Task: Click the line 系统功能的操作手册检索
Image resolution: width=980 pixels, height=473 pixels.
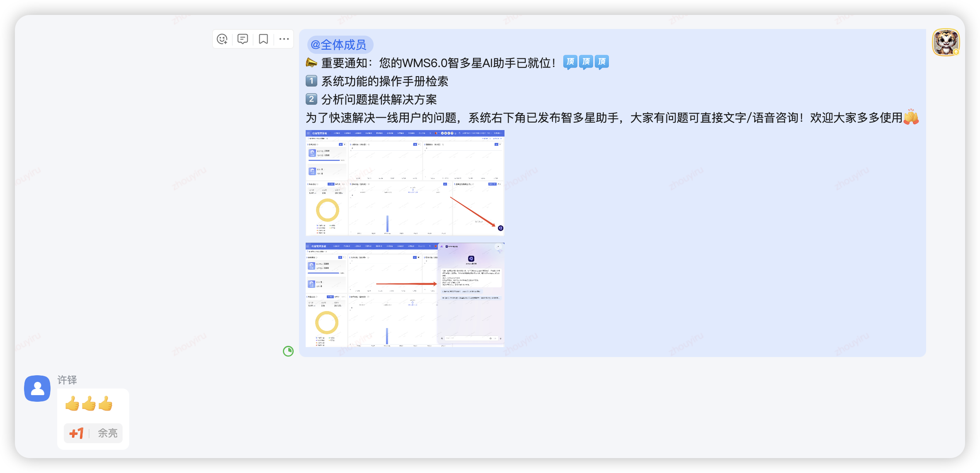Action: point(385,81)
